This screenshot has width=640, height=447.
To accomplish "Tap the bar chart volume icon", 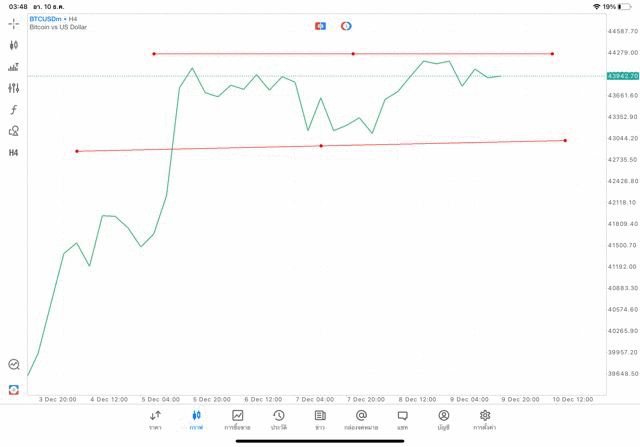I will 14,67.
